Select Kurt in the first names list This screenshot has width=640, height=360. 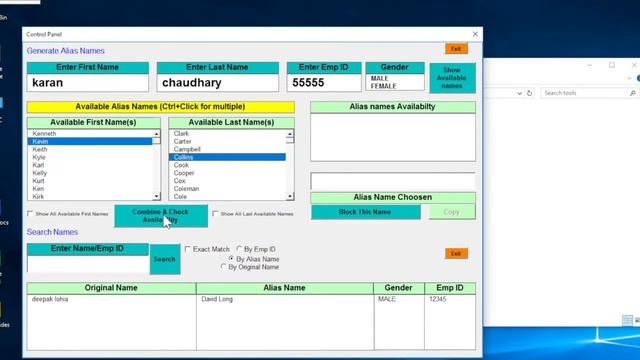tap(90, 181)
